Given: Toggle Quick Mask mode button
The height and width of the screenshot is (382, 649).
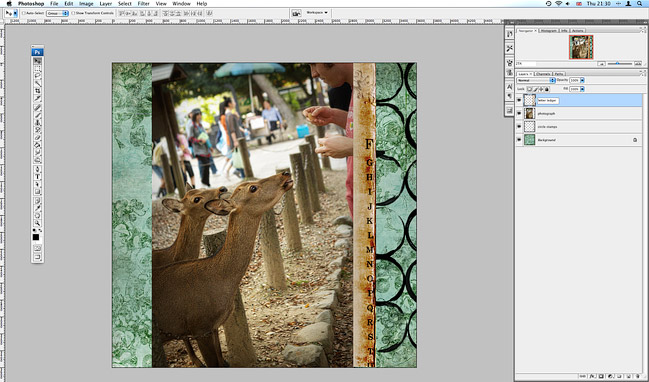Looking at the screenshot, I should 37,248.
